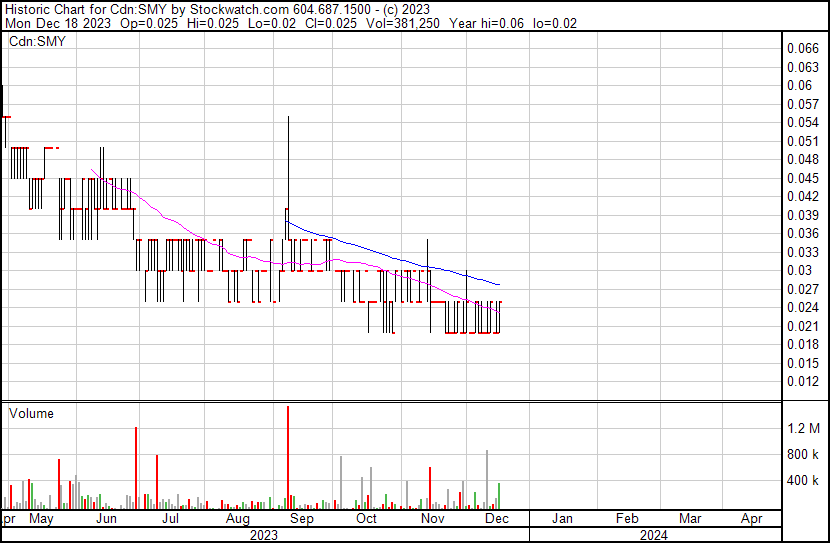Click the 400 k volume axis label
The image size is (830, 543).
click(803, 480)
